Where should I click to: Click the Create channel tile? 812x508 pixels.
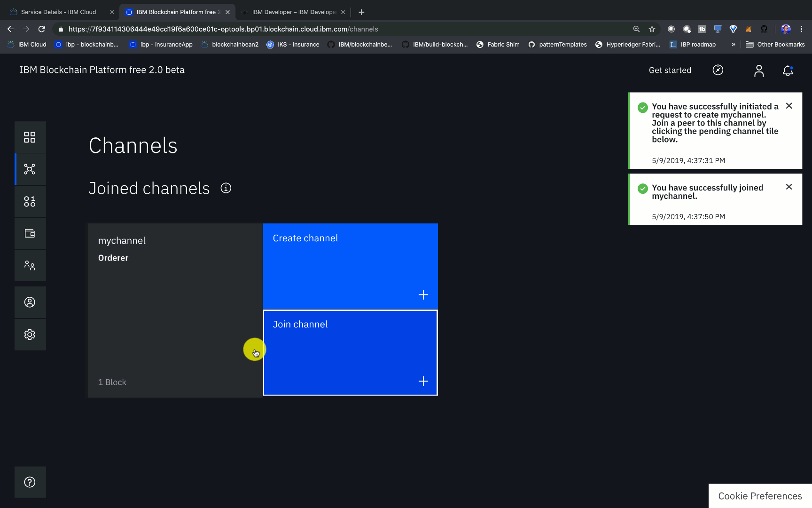point(350,266)
